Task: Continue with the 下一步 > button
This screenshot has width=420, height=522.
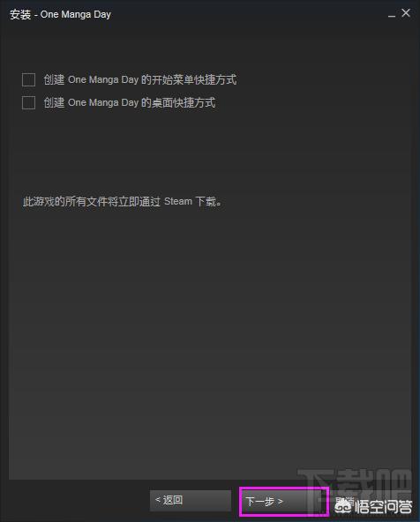Action: click(x=284, y=502)
